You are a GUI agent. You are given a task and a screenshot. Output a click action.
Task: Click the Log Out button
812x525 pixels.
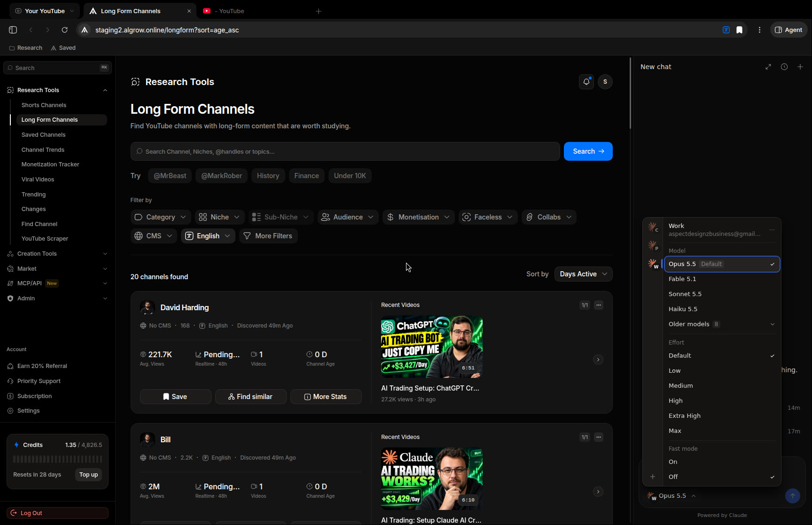point(57,513)
